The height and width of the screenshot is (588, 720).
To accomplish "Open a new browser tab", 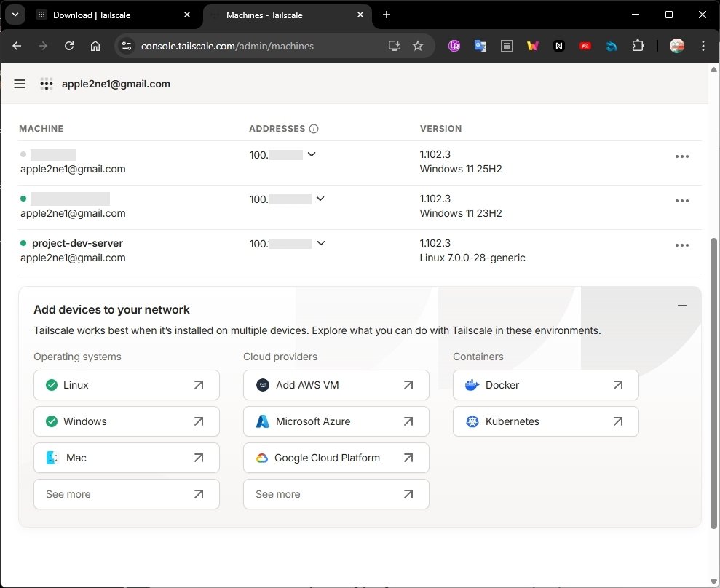I will [x=387, y=15].
